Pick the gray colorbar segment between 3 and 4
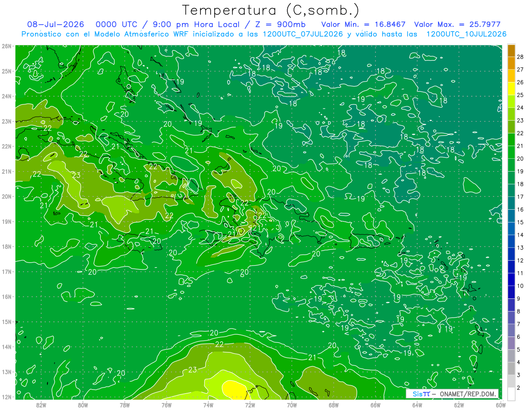Viewport: 532px width, 411px height. point(511,369)
